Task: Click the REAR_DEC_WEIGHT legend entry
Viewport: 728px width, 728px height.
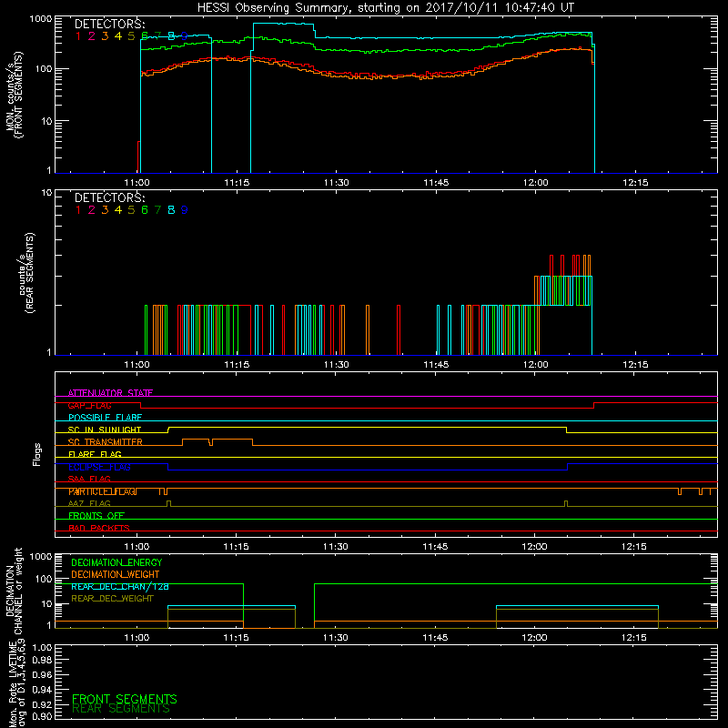Action: 112,599
